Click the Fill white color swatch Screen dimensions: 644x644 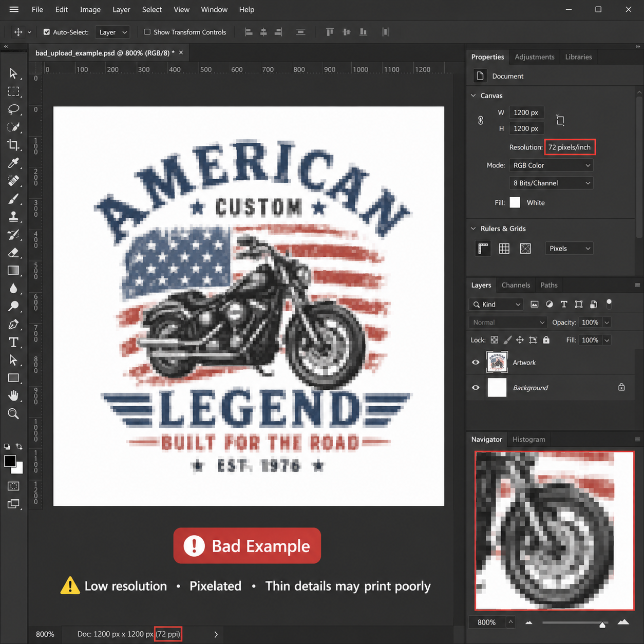pos(515,202)
